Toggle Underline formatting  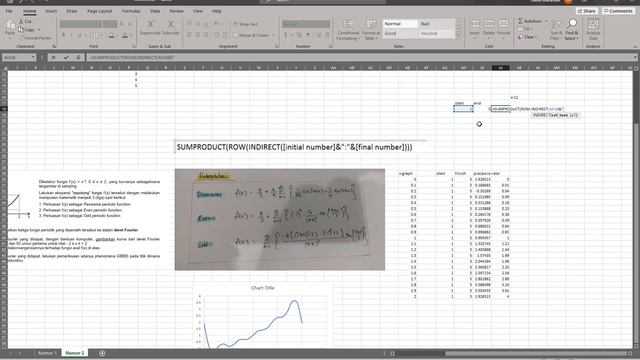point(79,36)
